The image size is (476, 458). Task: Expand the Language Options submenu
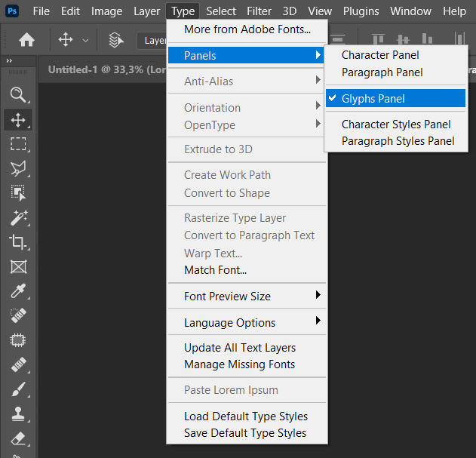247,322
